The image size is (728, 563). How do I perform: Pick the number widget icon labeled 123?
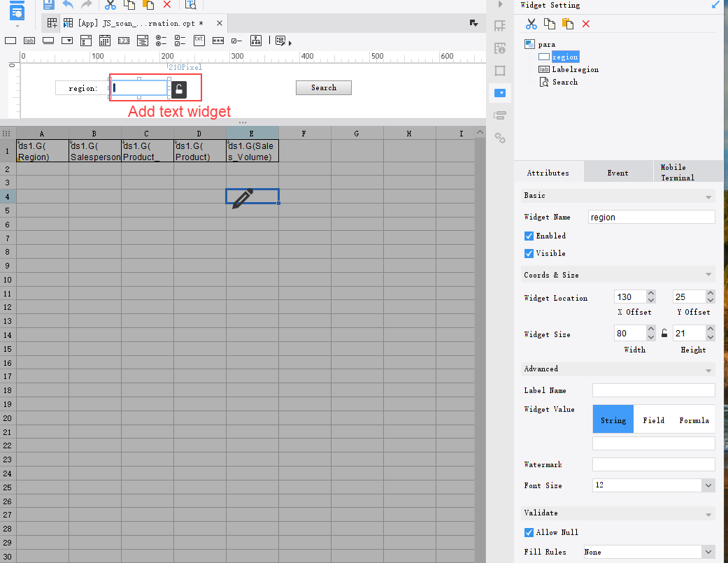tap(124, 41)
